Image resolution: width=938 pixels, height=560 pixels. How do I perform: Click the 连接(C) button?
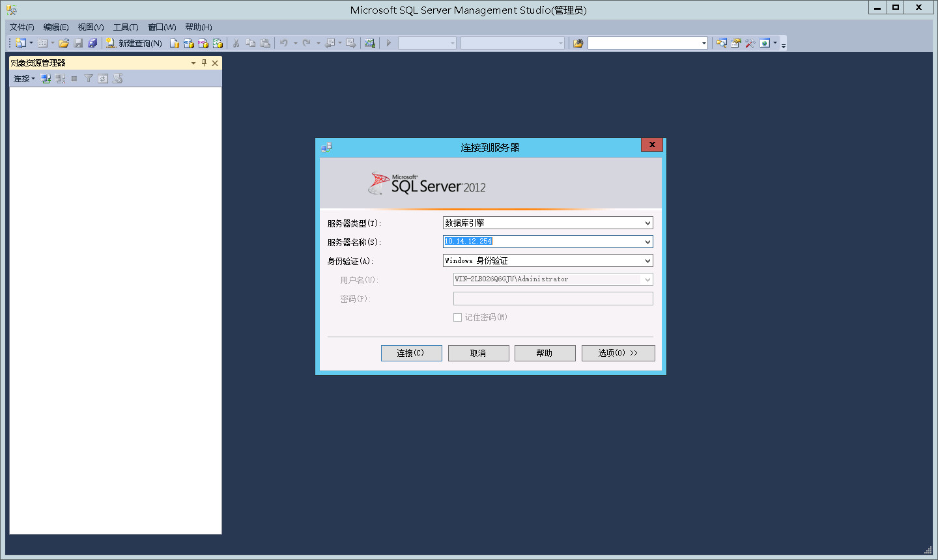(x=411, y=353)
